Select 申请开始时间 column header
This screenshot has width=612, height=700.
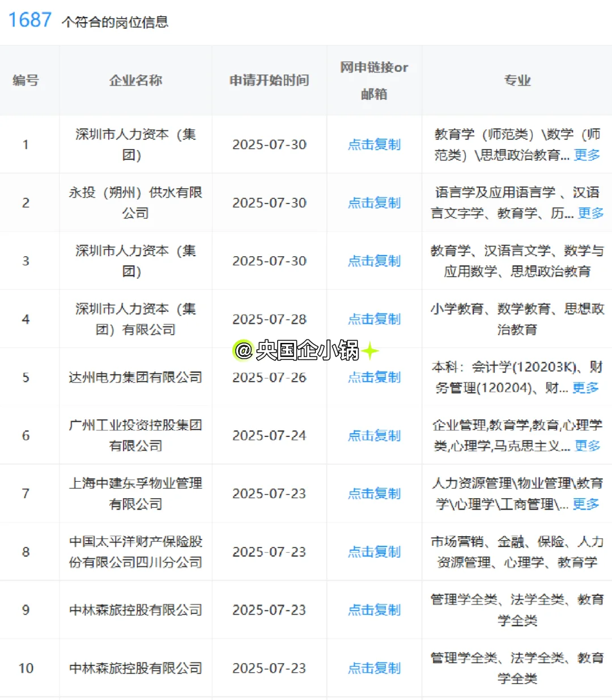269,80
